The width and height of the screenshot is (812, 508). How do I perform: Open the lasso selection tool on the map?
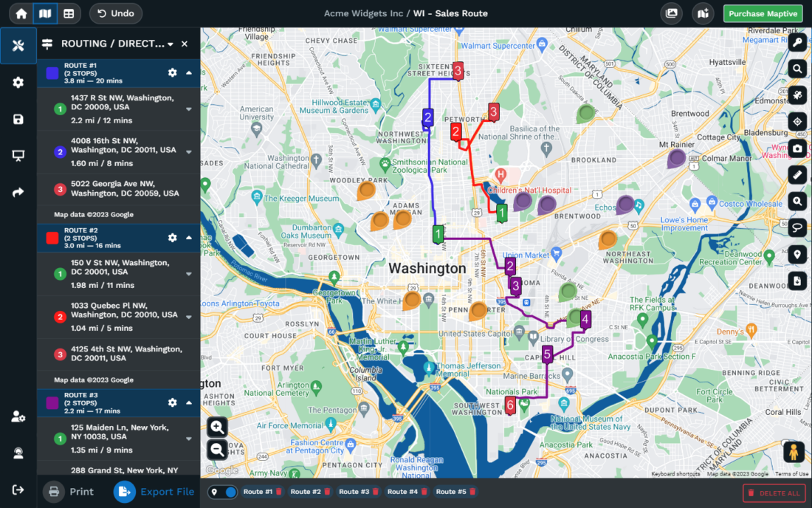pos(797,227)
